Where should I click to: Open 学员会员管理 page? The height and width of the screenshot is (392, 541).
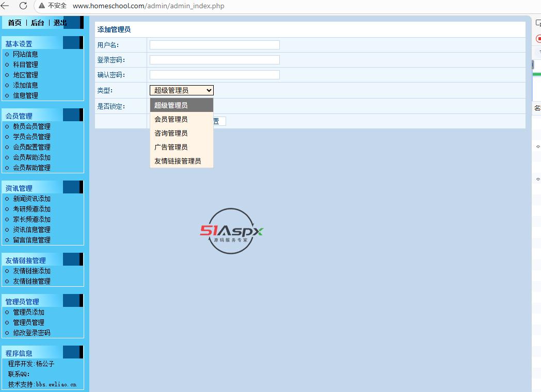pos(31,137)
